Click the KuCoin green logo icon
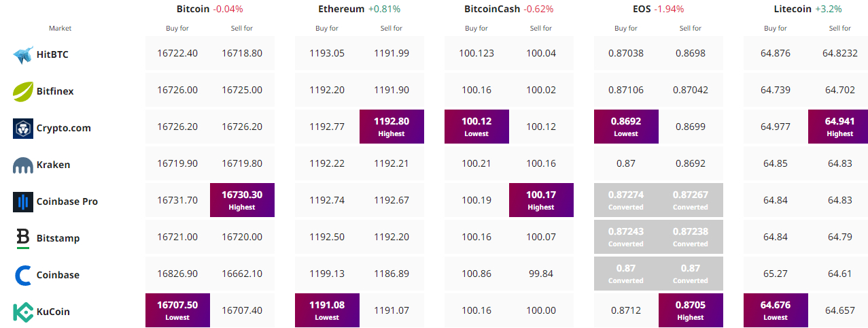Image resolution: width=868 pixels, height=328 pixels. tap(23, 312)
